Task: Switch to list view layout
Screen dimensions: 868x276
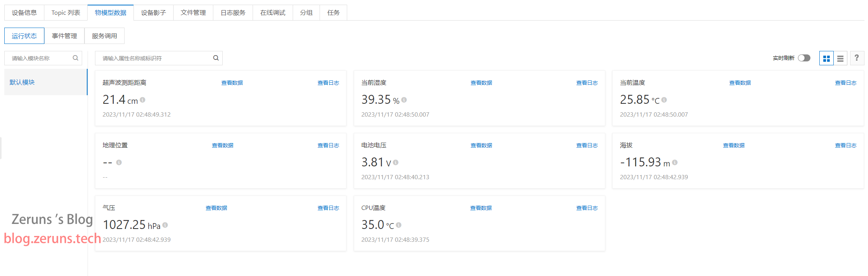Action: point(840,58)
